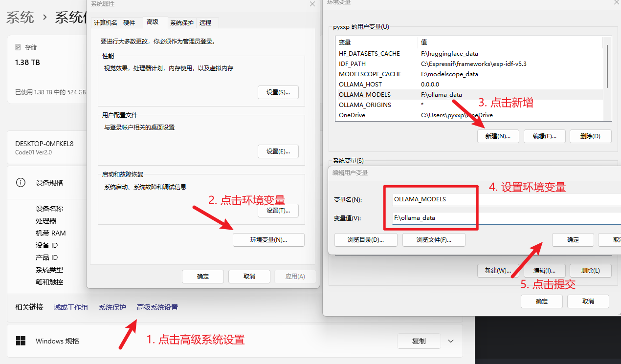Click the 浏览目录(D) button
Image resolution: width=621 pixels, height=364 pixels.
click(366, 240)
